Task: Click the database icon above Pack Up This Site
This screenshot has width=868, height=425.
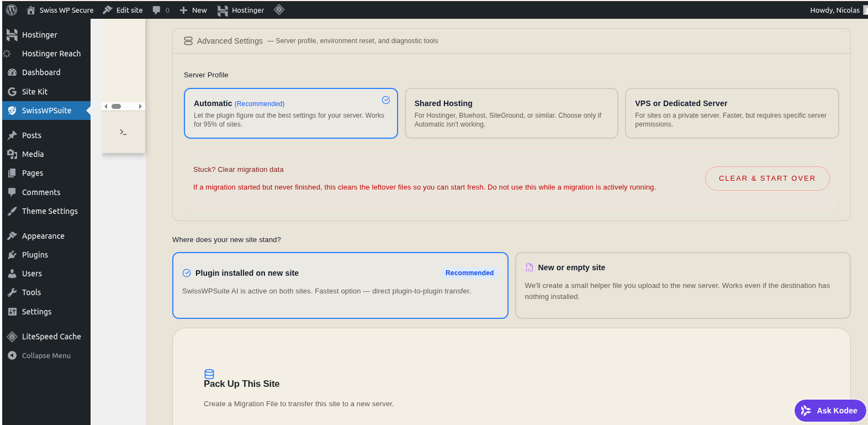Action: (x=209, y=374)
